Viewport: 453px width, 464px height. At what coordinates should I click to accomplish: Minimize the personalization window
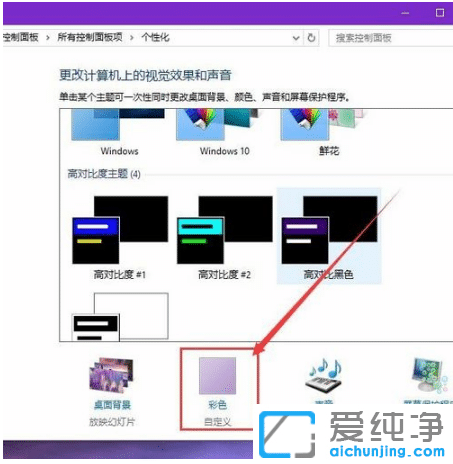coord(405,13)
